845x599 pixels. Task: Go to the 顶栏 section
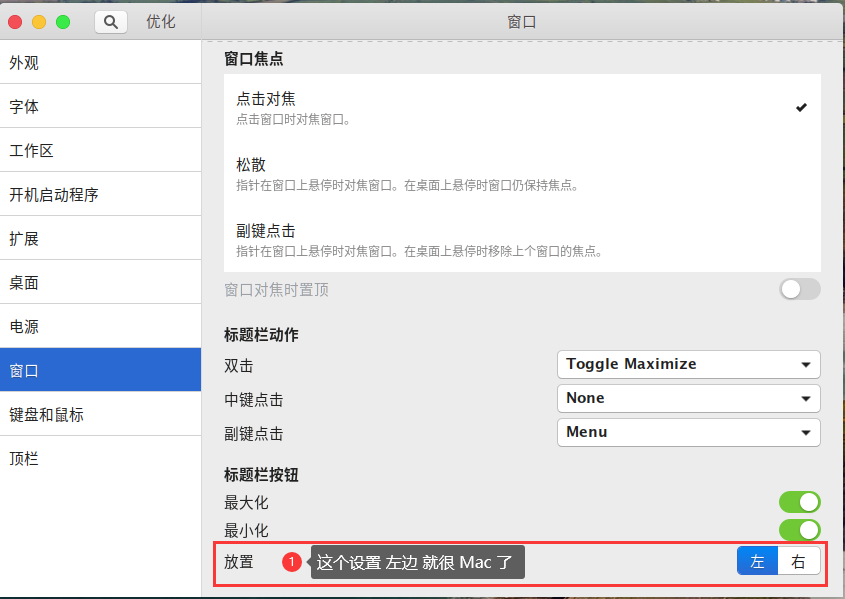[100, 458]
